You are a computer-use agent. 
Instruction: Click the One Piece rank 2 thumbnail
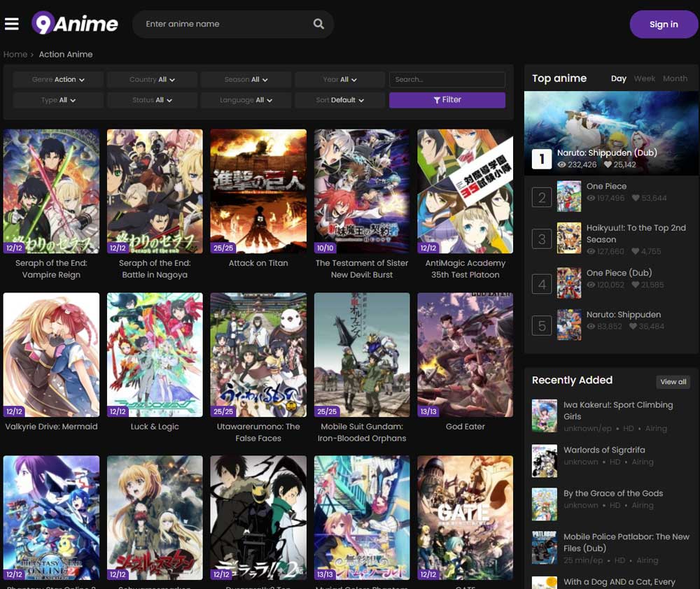569,197
